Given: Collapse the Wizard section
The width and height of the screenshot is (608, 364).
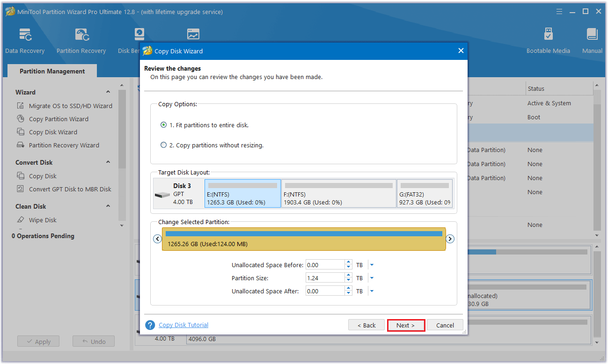Looking at the screenshot, I should click(108, 92).
